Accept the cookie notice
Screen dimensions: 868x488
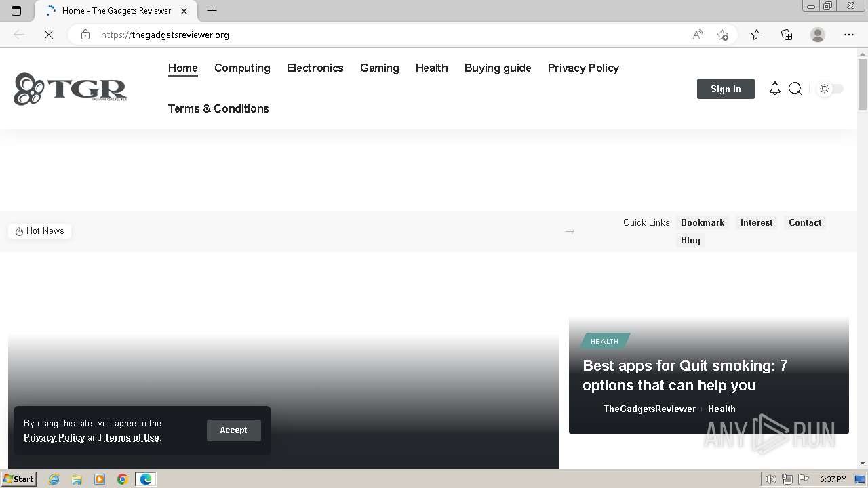tap(233, 430)
